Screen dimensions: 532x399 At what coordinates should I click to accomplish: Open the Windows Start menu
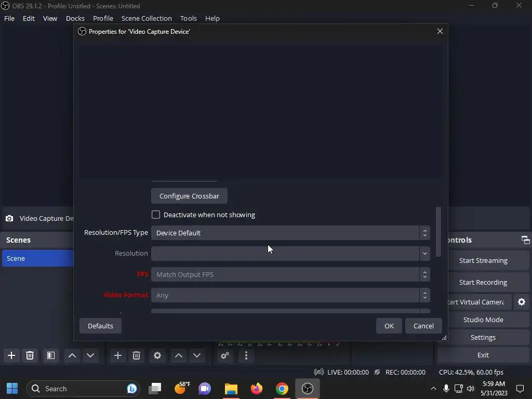point(12,389)
